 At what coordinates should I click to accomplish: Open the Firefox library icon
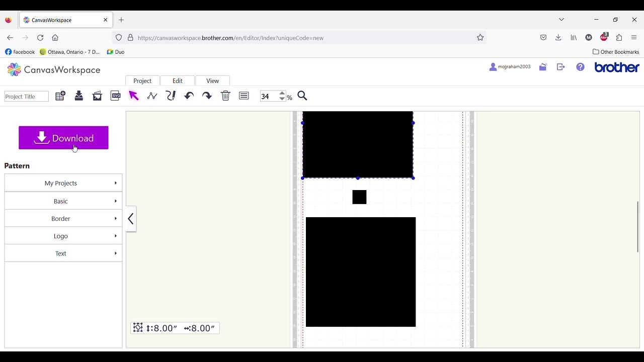(574, 38)
